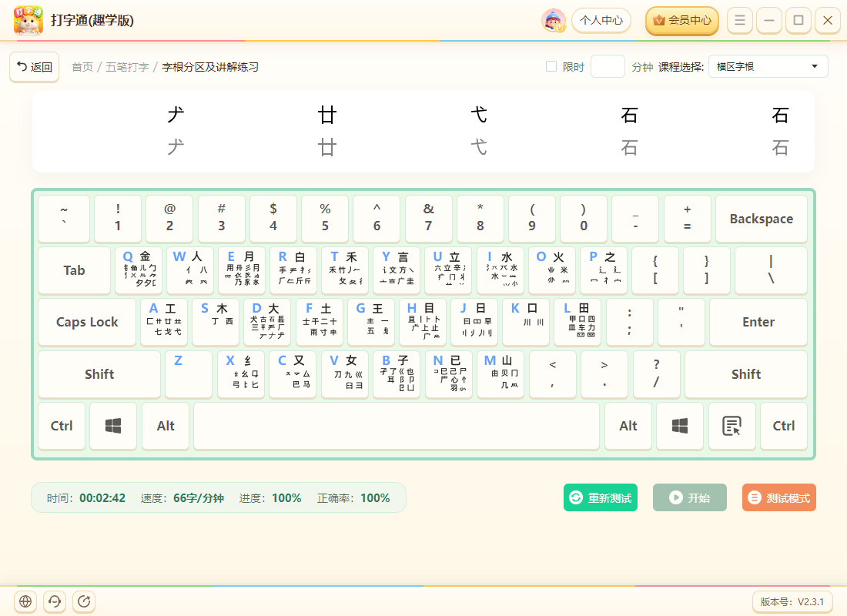Open the 课程选择 course dropdown
Image resolution: width=847 pixels, height=616 pixels.
click(768, 66)
